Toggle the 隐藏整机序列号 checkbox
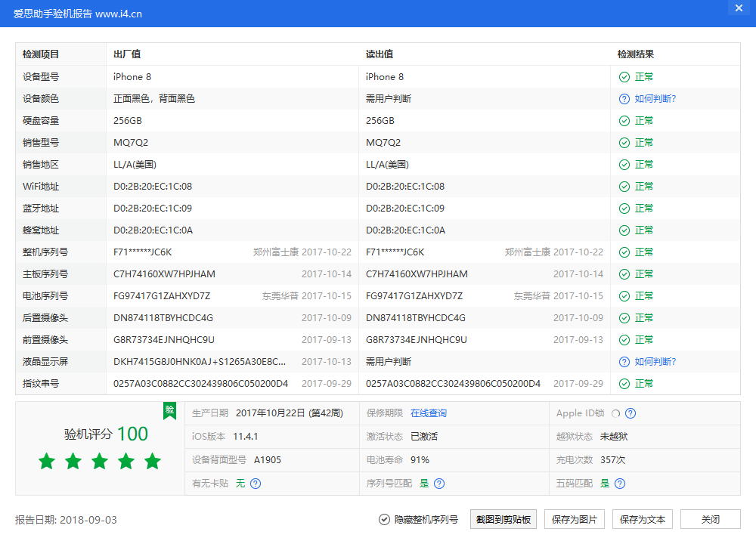This screenshot has height=544, width=756. click(385, 520)
